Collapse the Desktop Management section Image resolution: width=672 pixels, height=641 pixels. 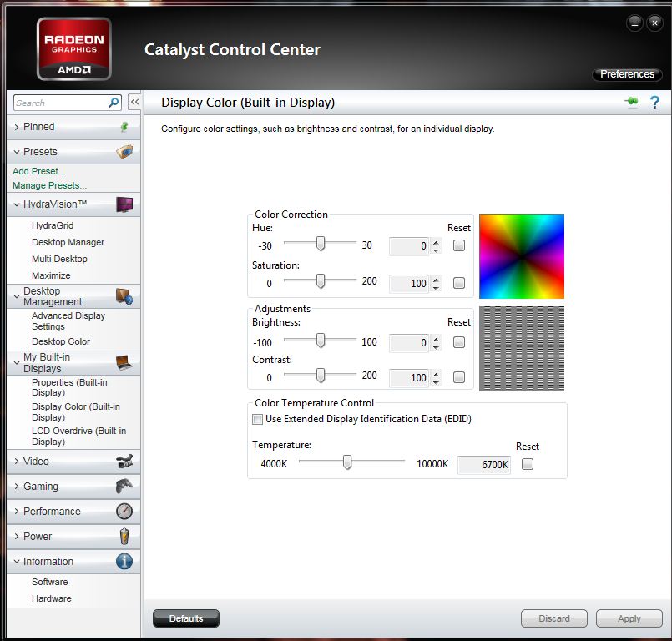tap(17, 296)
